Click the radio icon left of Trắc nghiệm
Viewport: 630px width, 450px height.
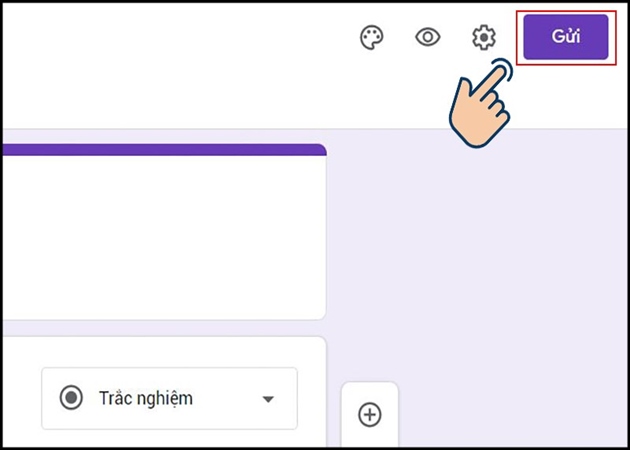point(71,398)
